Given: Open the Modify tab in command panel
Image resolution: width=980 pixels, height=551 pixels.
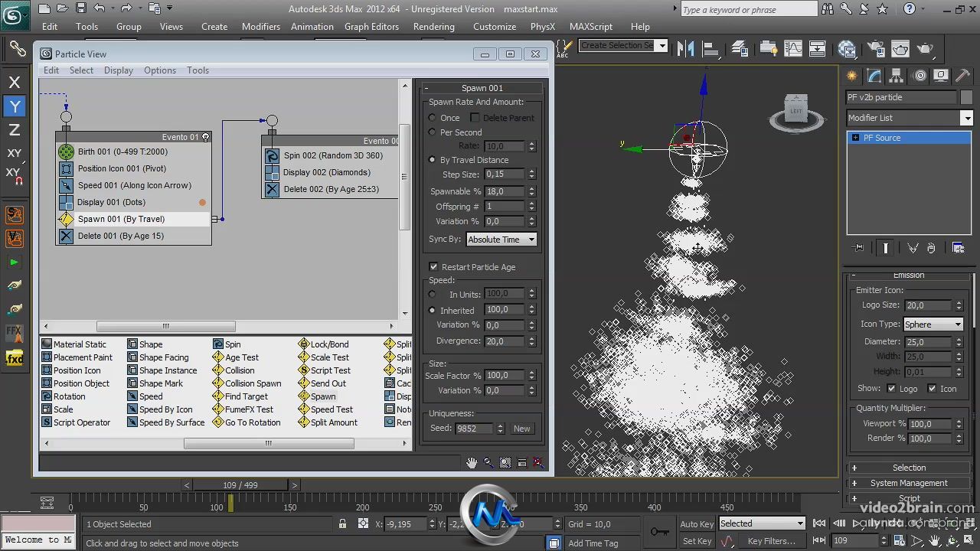Looking at the screenshot, I should click(x=874, y=76).
